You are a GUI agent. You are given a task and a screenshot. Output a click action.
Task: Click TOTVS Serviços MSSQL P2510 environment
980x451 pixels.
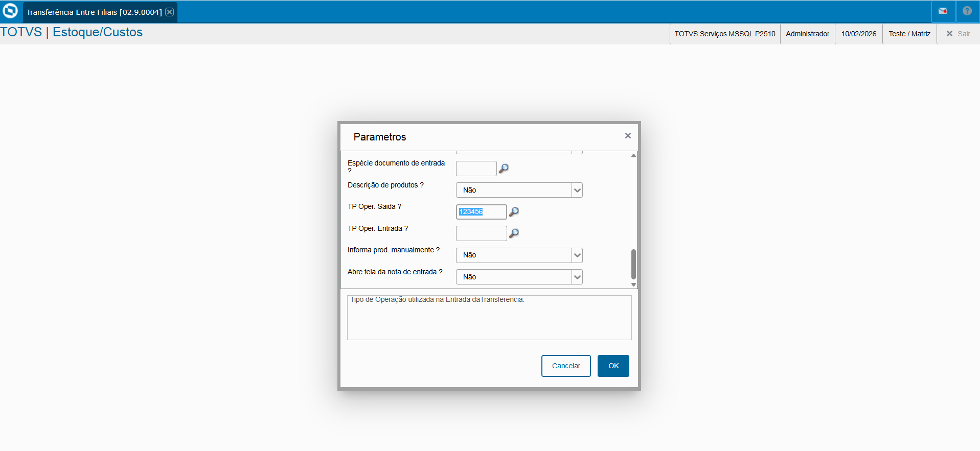click(725, 34)
